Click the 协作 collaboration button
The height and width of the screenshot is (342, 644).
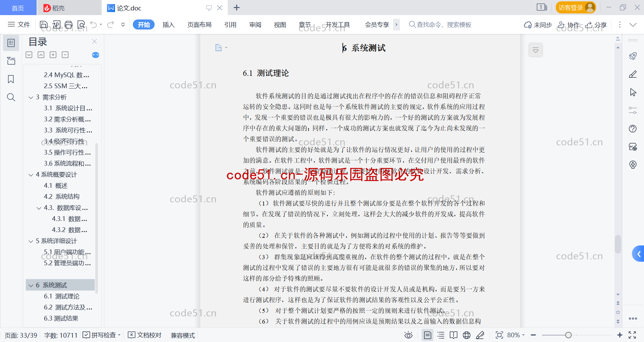pos(569,25)
